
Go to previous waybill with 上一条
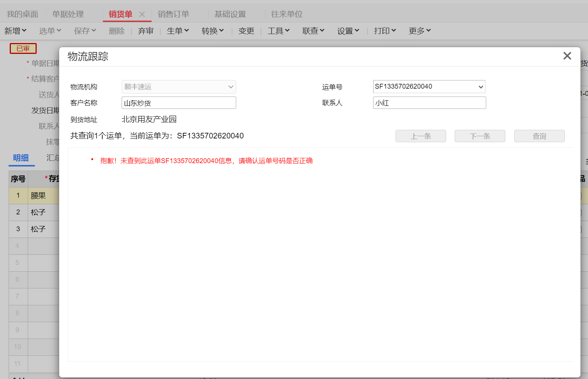point(420,136)
